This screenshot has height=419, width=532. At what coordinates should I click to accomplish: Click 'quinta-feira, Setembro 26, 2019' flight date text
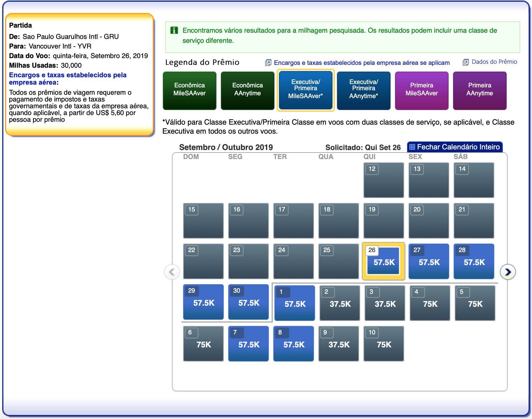tap(100, 56)
